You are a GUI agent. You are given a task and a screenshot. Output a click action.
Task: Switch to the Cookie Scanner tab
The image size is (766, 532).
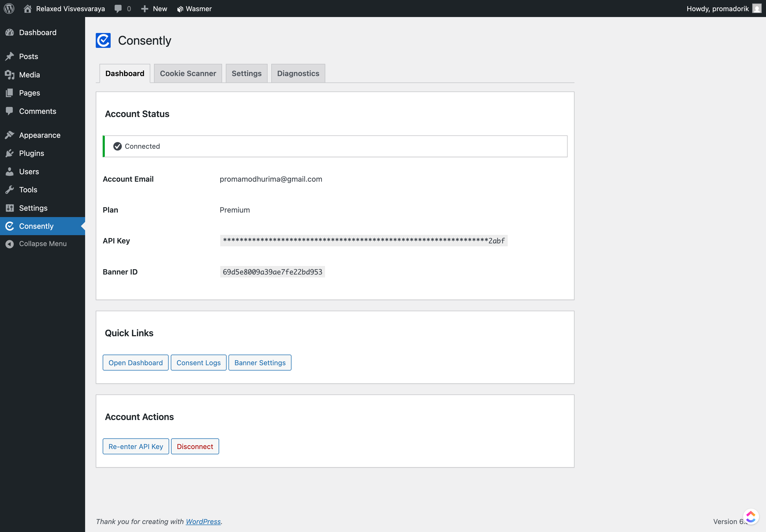coord(188,73)
